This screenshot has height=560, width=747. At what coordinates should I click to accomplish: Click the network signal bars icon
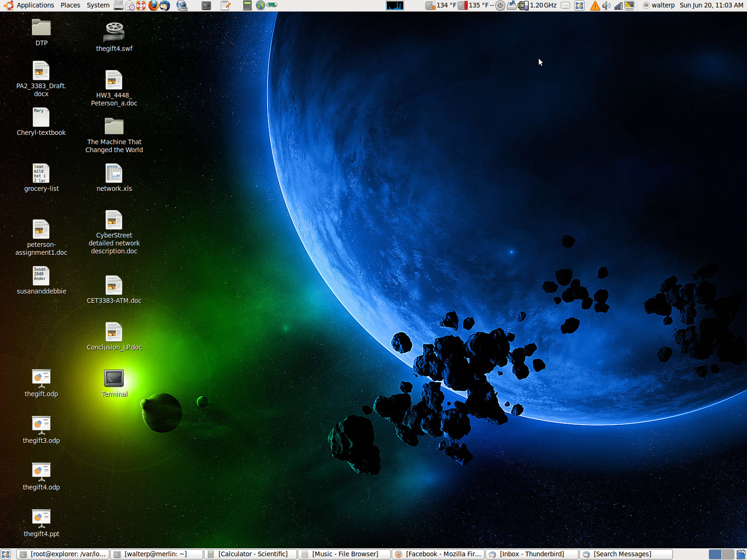coord(618,6)
